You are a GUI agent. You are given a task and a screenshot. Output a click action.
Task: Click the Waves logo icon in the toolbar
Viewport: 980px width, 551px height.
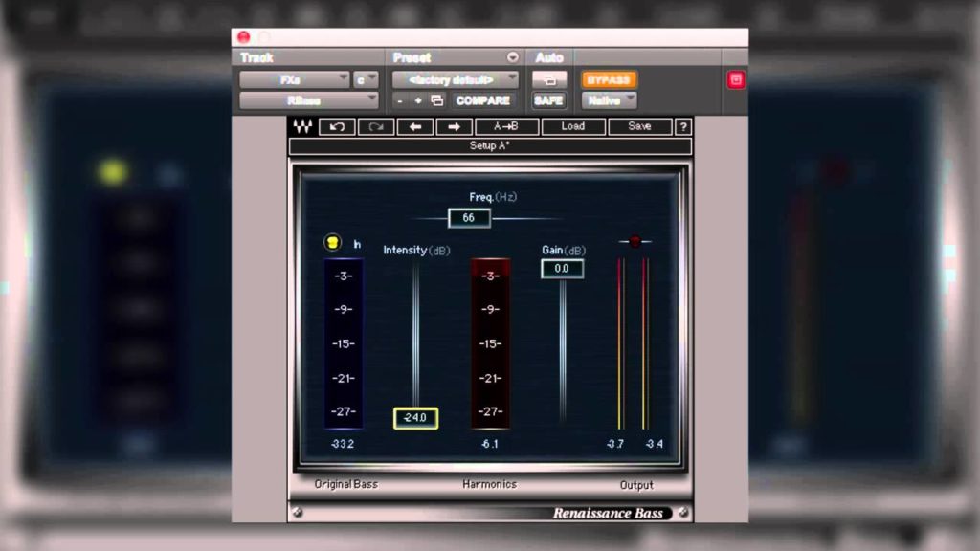click(303, 126)
